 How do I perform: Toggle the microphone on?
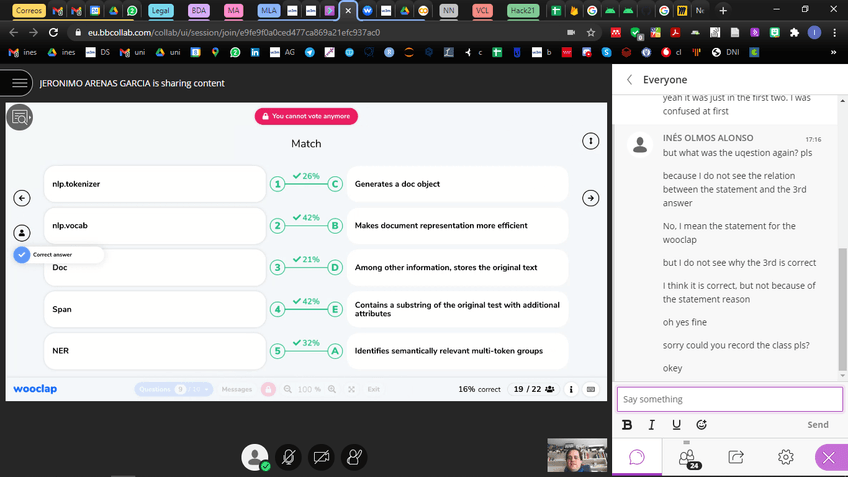coord(288,458)
